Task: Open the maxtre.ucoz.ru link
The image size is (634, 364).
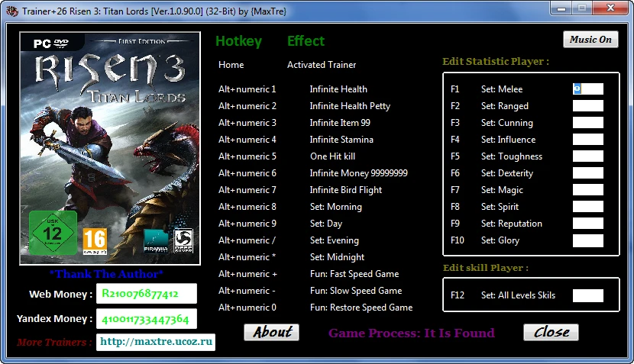Action: tap(156, 342)
